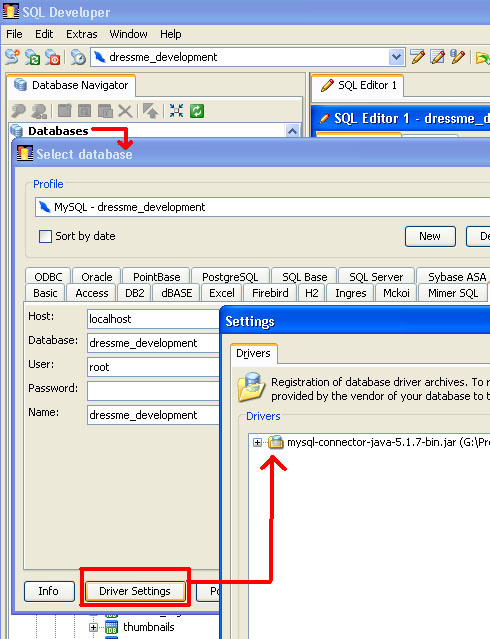Click the green refresh navigator icon

coord(196,110)
